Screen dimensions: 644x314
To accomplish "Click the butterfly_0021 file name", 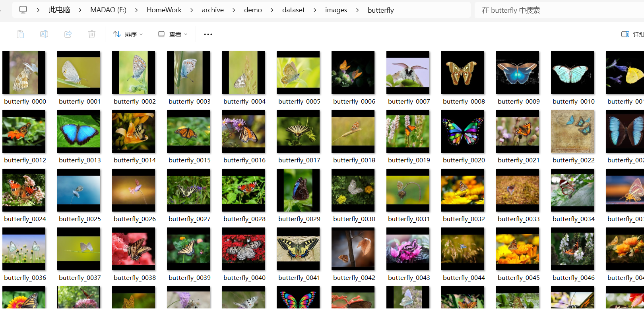I will tap(519, 160).
